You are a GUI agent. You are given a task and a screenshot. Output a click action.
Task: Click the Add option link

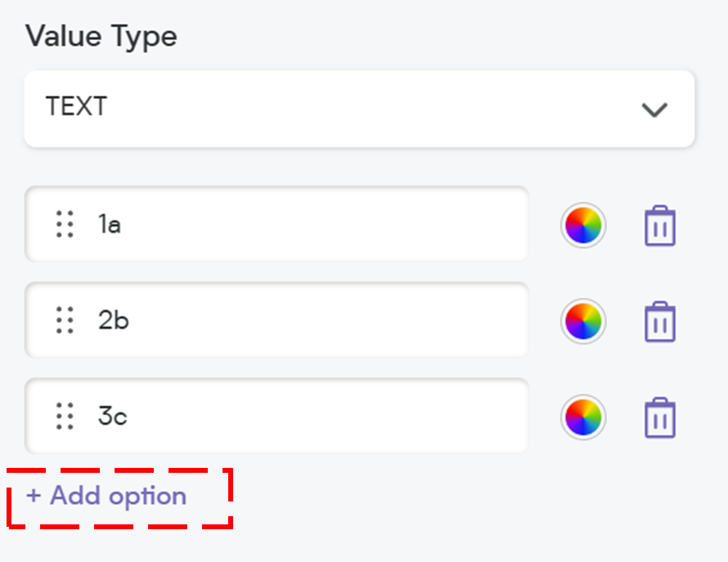106,496
